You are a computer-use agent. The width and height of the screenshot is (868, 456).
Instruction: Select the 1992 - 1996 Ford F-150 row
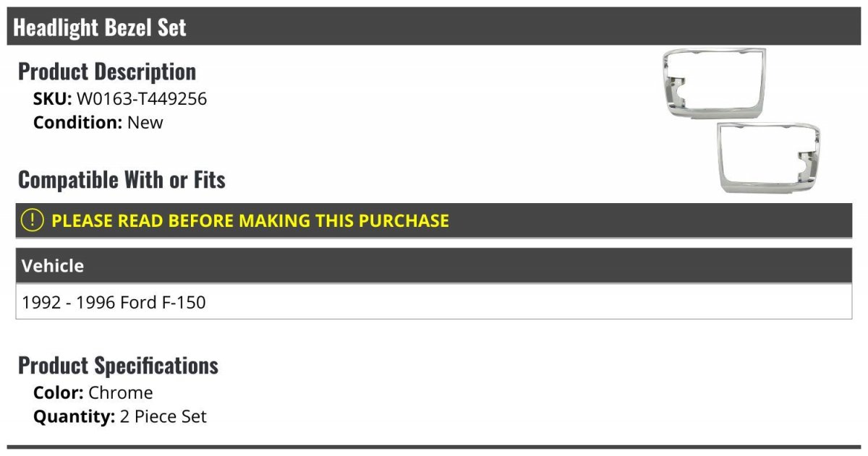tap(434, 302)
